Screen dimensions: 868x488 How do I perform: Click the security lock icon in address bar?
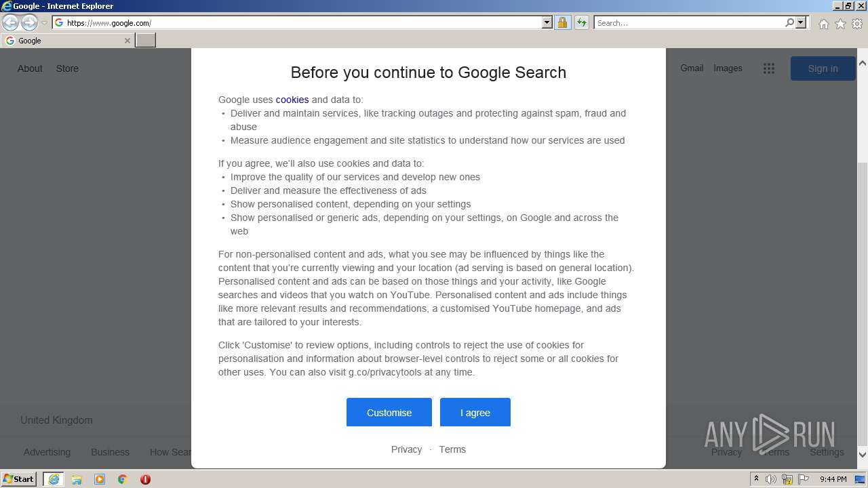[562, 23]
